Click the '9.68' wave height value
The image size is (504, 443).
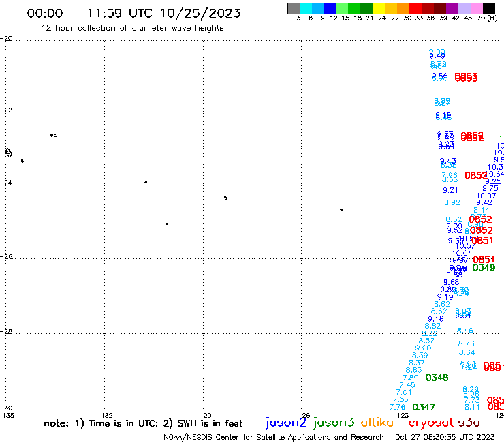[x=452, y=282]
